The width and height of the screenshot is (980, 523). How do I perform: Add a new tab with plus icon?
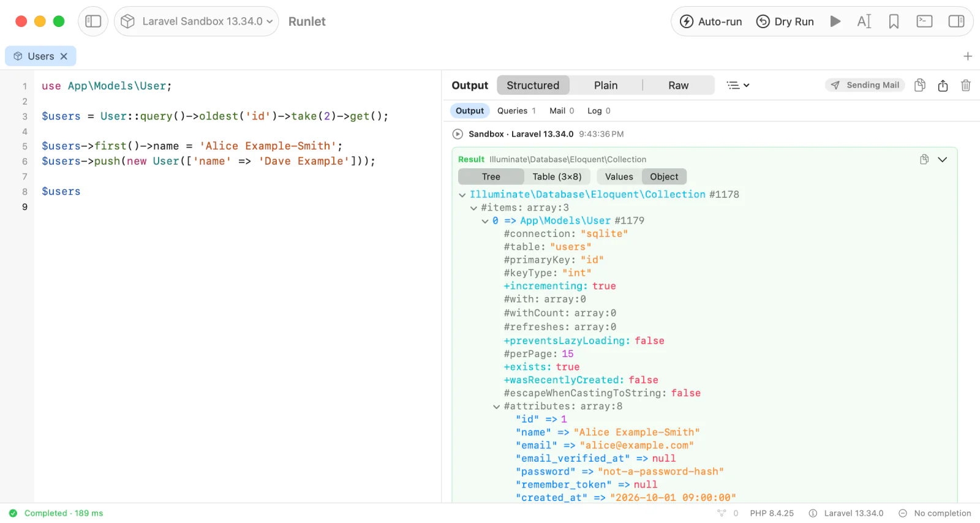968,56
